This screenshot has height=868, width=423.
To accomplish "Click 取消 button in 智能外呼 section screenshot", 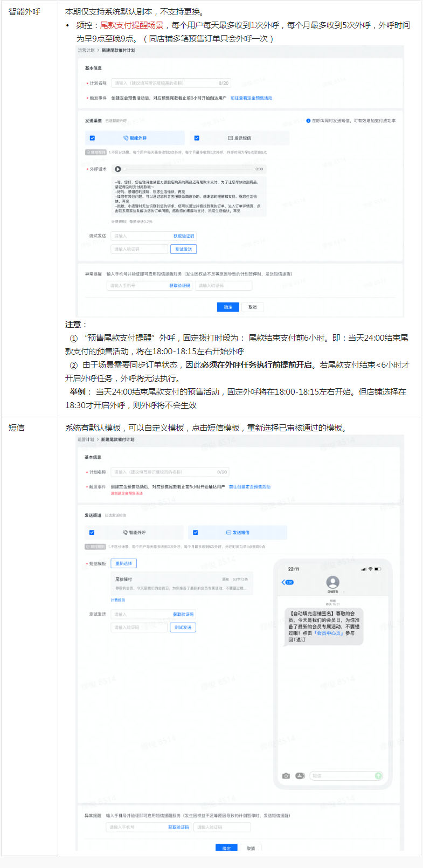I will (x=252, y=307).
